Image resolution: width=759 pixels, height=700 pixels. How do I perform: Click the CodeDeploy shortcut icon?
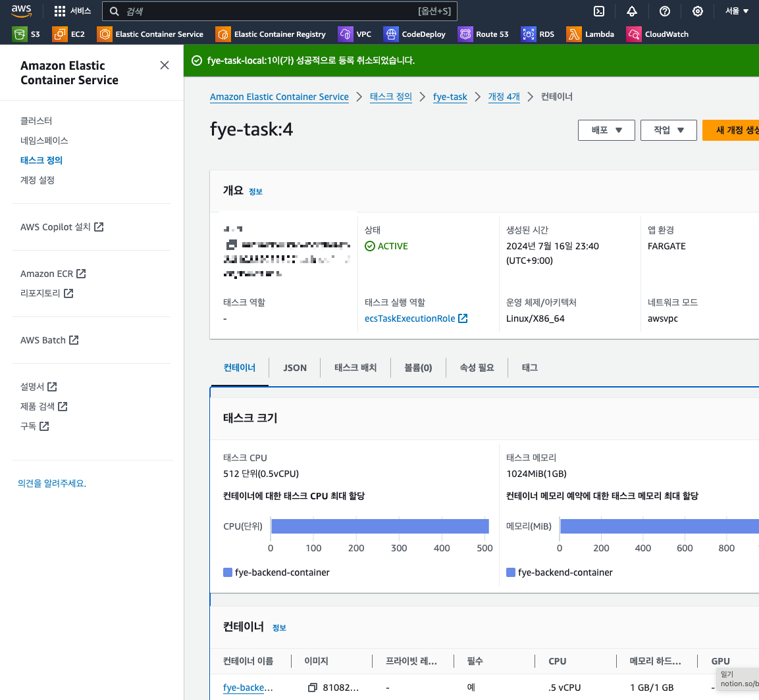pos(390,34)
